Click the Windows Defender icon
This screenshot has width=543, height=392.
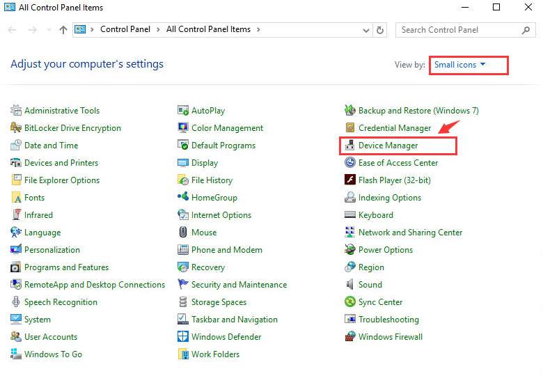(x=183, y=337)
